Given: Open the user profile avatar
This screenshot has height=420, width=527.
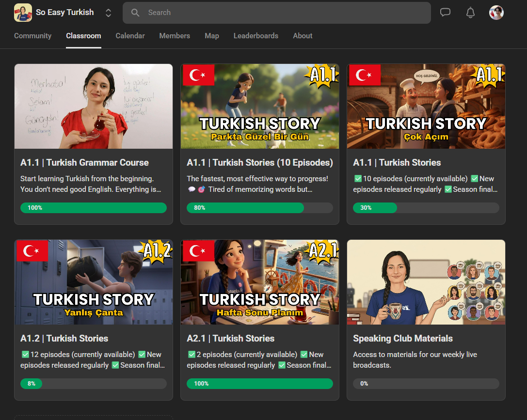Looking at the screenshot, I should 496,13.
